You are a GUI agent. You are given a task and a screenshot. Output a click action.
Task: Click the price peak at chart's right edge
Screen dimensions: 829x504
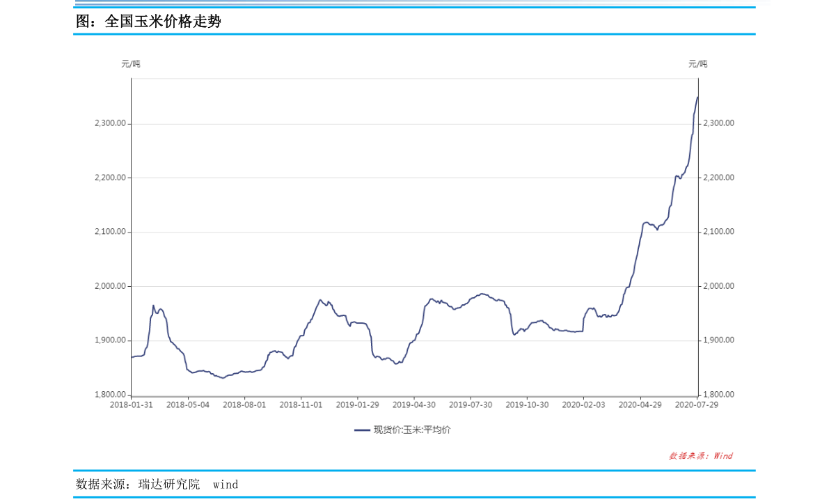tap(697, 98)
